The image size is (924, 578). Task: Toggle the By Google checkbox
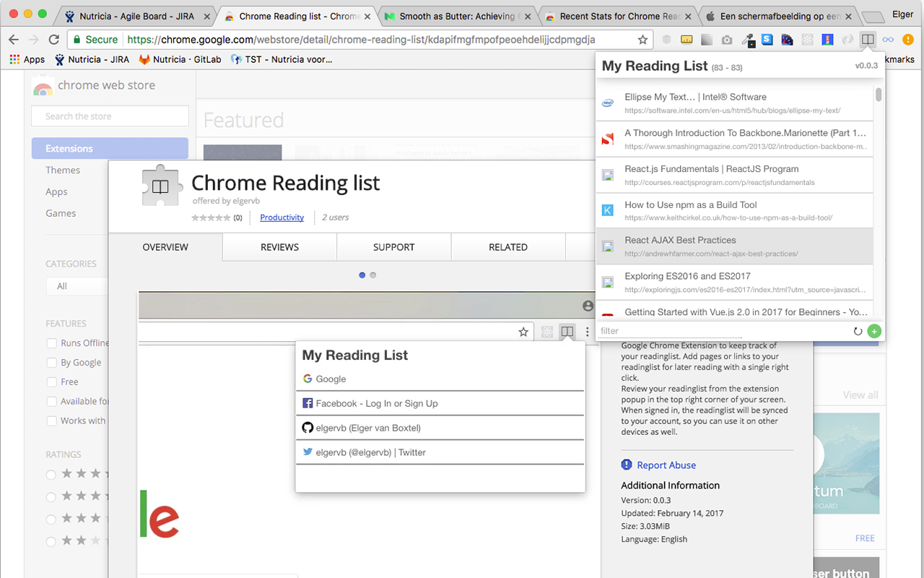51,363
